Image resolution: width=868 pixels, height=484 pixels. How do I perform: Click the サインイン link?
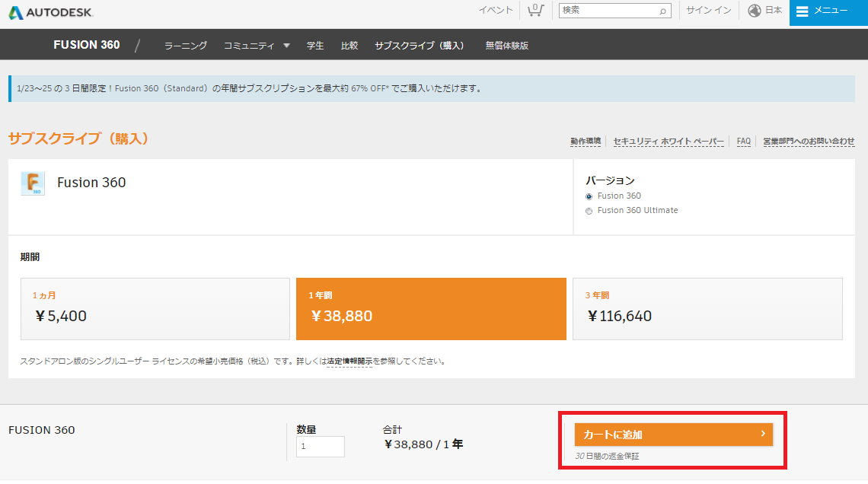click(709, 10)
